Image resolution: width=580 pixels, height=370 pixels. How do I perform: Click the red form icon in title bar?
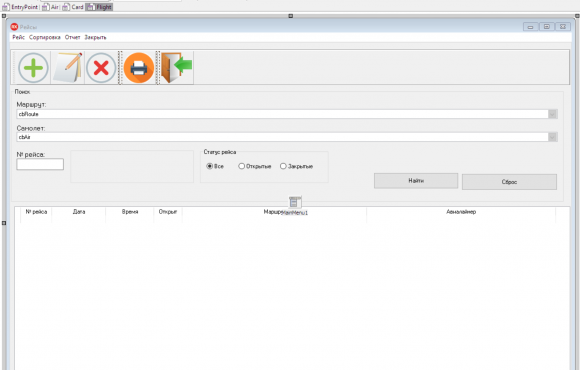(14, 27)
